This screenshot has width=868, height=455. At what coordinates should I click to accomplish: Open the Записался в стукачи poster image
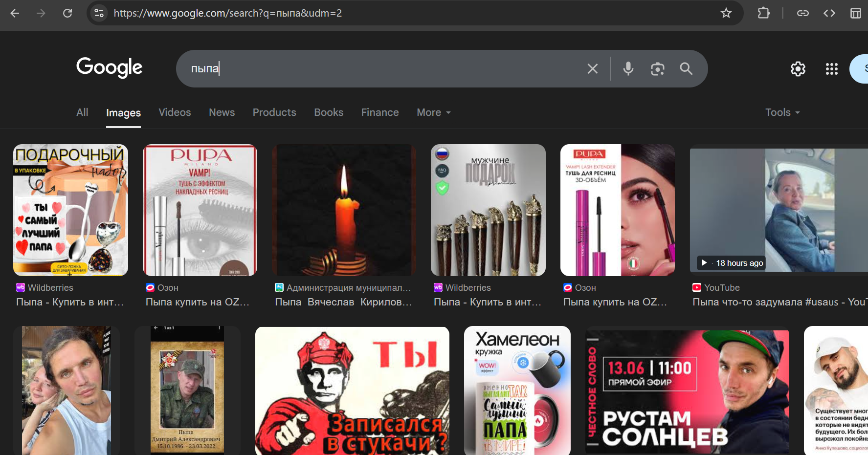(x=352, y=390)
